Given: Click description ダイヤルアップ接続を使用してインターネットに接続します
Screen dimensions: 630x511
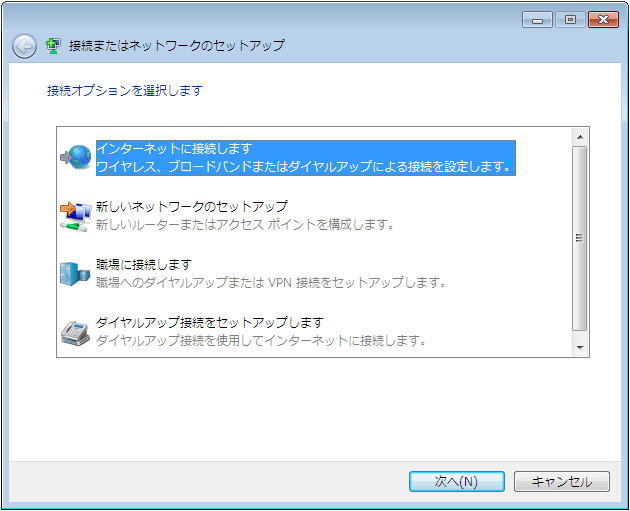Looking at the screenshot, I should [261, 341].
